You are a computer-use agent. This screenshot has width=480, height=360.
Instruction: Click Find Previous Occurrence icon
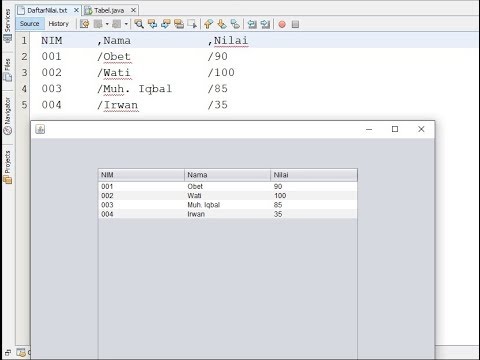[x=152, y=24]
